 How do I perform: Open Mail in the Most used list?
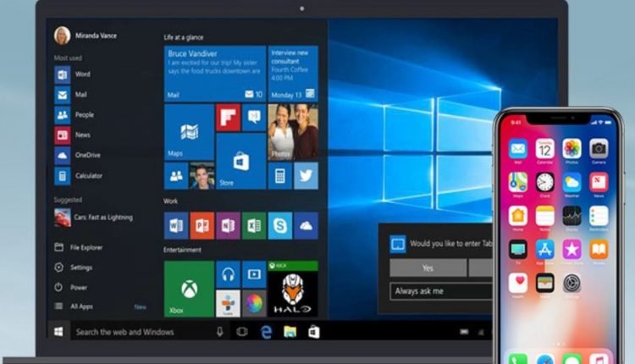tap(71, 95)
